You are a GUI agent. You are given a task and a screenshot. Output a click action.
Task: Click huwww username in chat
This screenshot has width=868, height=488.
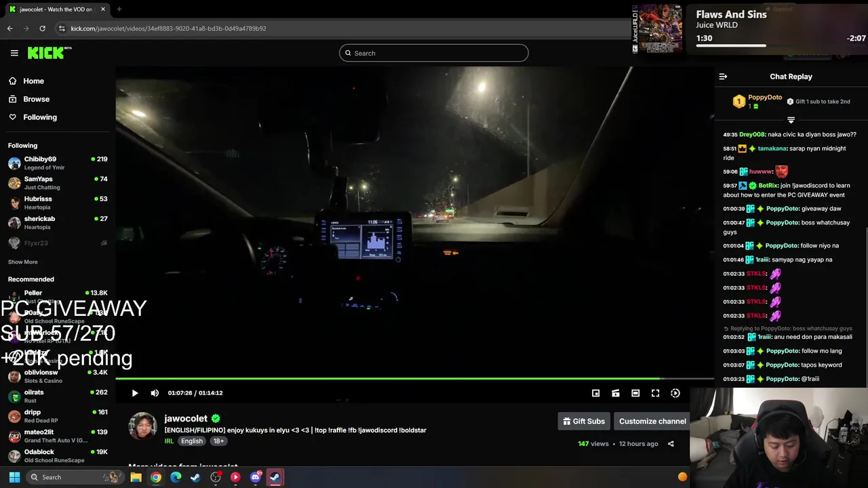pos(760,171)
